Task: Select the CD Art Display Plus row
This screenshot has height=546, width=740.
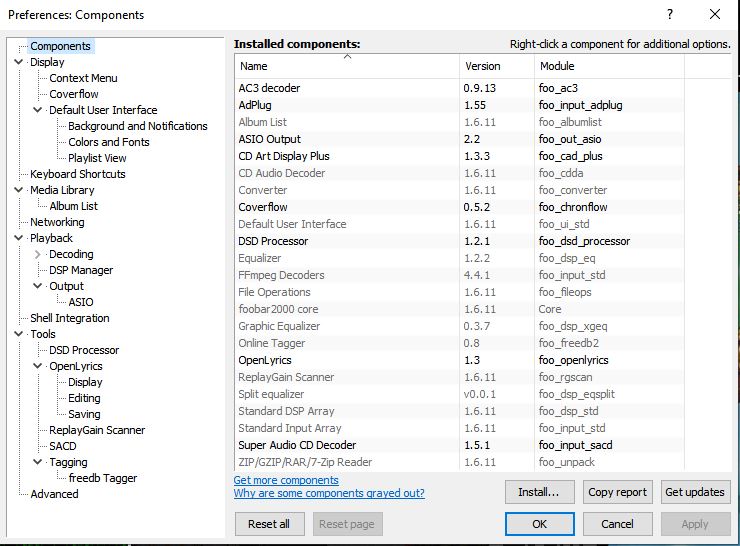Action: (459, 156)
